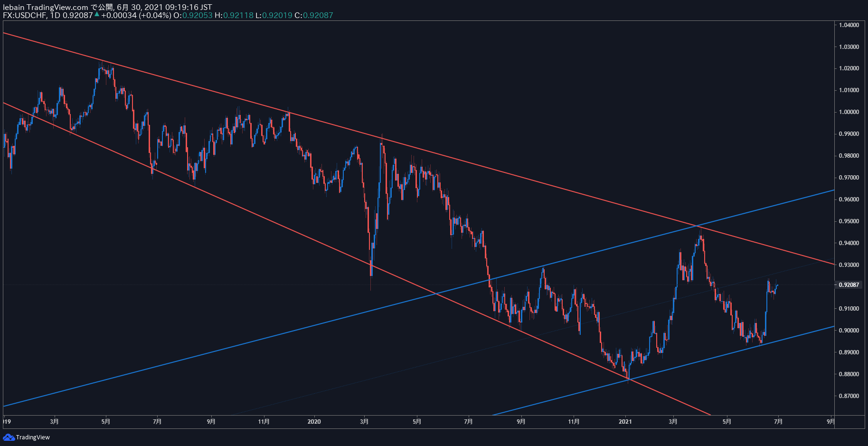The height and width of the screenshot is (446, 868).
Task: Click price axis label 0.87000
Action: coord(849,396)
